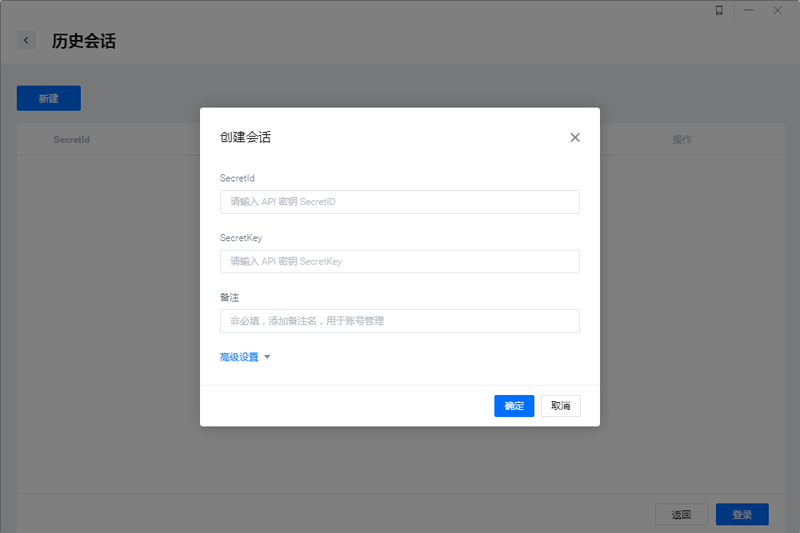Focus the SecretId API key input field
Screen dimensions: 800x533
(x=399, y=202)
